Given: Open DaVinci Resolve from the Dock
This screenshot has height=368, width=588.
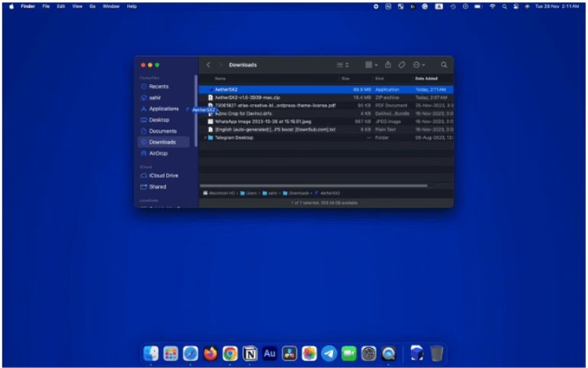Looking at the screenshot, I should coord(289,353).
